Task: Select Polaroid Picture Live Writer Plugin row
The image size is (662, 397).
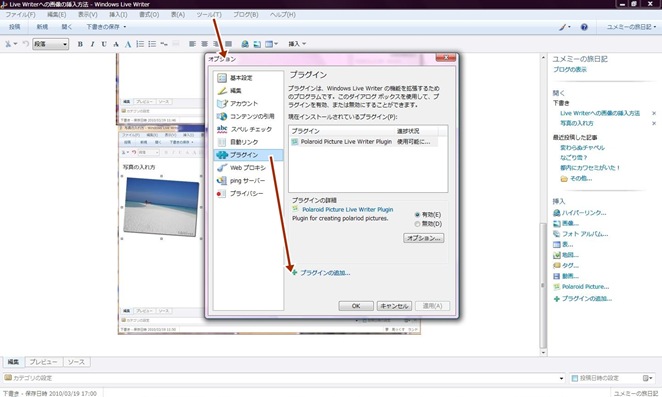Action: pyautogui.click(x=364, y=142)
